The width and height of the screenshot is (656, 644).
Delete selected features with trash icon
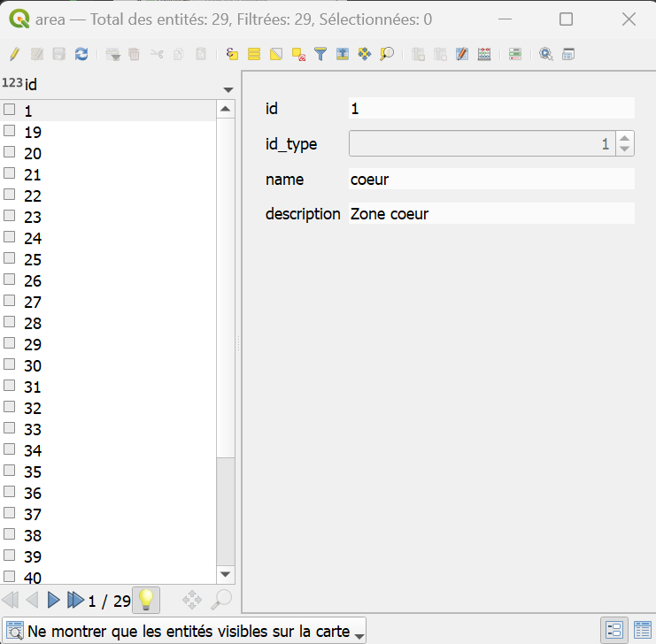coord(135,54)
